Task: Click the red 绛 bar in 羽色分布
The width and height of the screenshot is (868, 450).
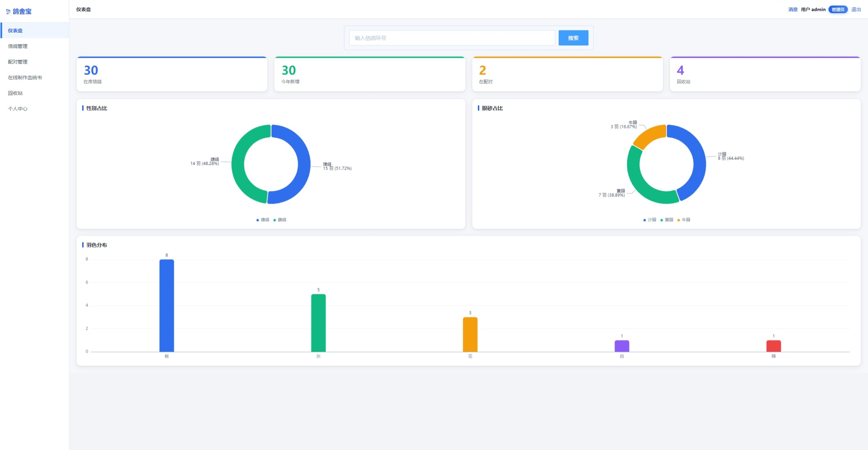Action: [774, 346]
